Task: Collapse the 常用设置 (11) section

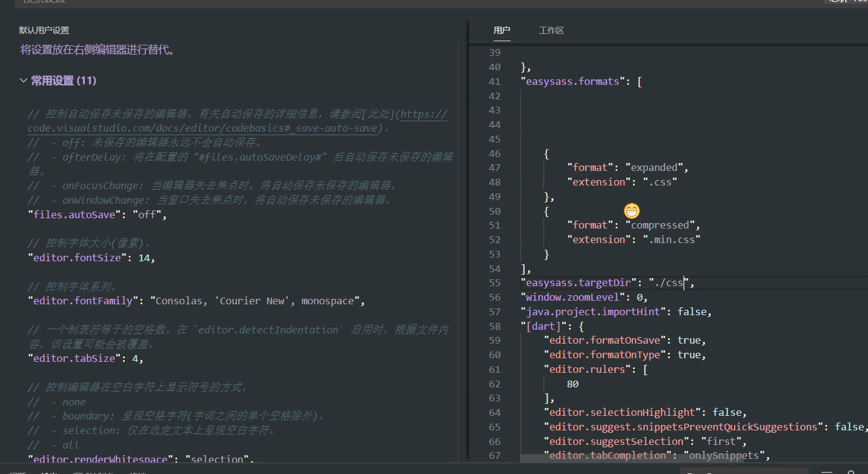Action: point(23,80)
